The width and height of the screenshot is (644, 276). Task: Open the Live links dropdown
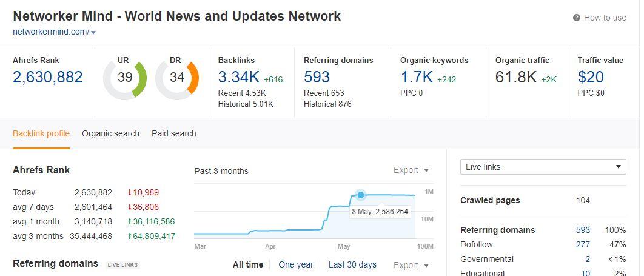pos(543,167)
